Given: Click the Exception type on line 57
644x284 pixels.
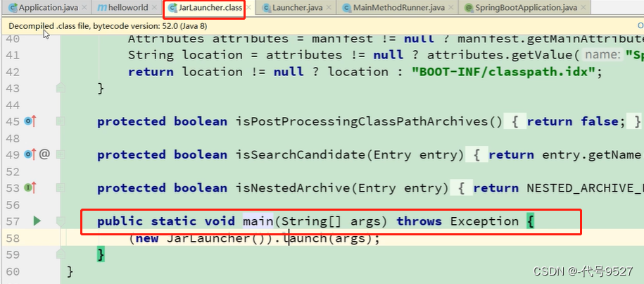Looking at the screenshot, I should pyautogui.click(x=484, y=221).
